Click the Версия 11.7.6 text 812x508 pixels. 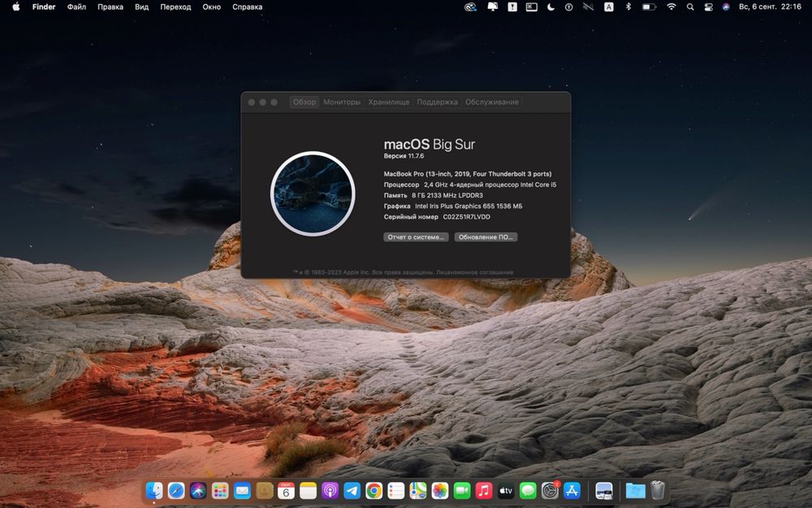pyautogui.click(x=404, y=155)
